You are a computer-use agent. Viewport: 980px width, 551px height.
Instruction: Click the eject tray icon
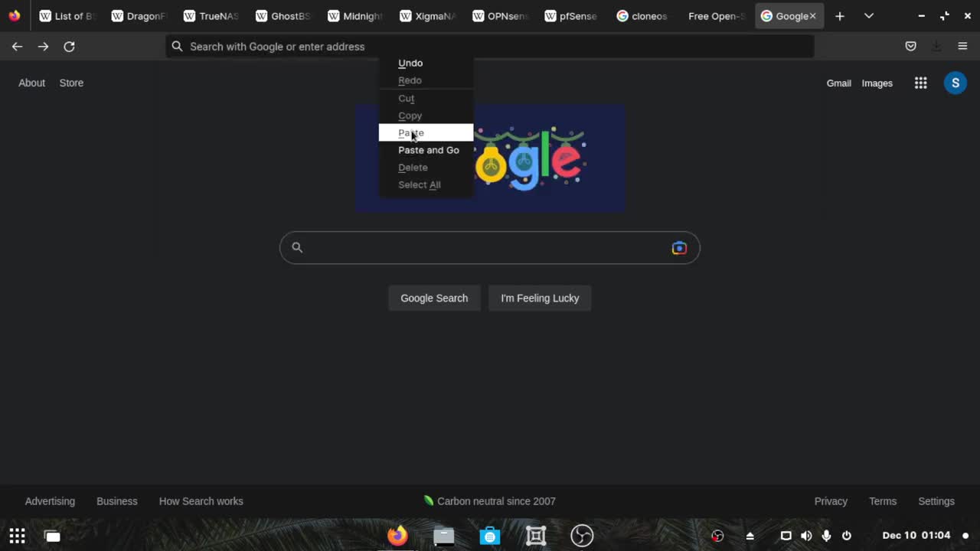pyautogui.click(x=750, y=536)
